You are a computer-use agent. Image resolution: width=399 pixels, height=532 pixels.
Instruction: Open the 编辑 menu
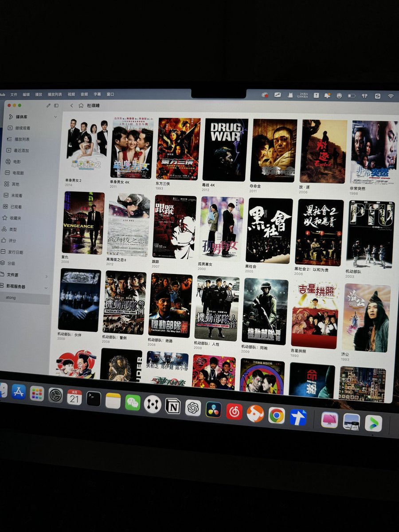click(26, 94)
